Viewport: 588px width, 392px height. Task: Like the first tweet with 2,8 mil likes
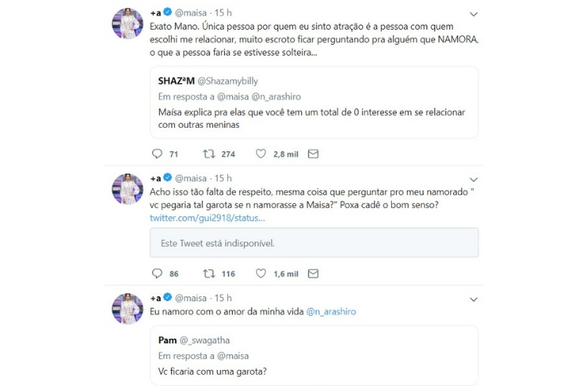[x=262, y=154]
